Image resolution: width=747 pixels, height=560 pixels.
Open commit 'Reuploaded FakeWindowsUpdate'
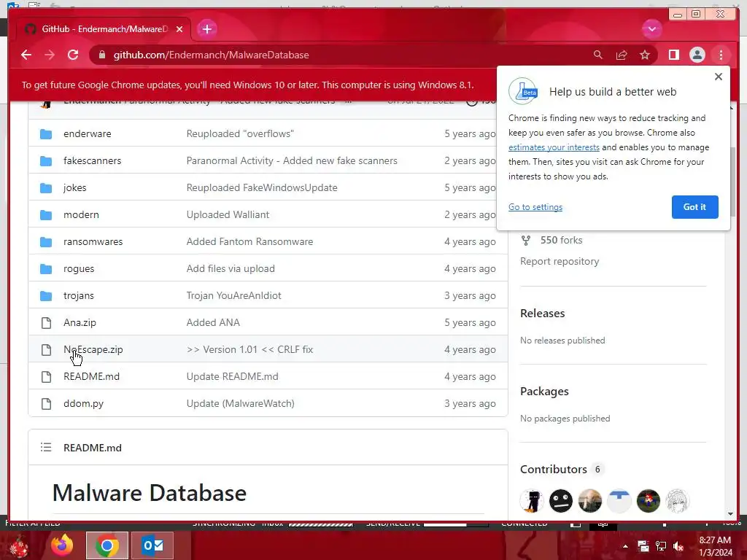pyautogui.click(x=262, y=187)
